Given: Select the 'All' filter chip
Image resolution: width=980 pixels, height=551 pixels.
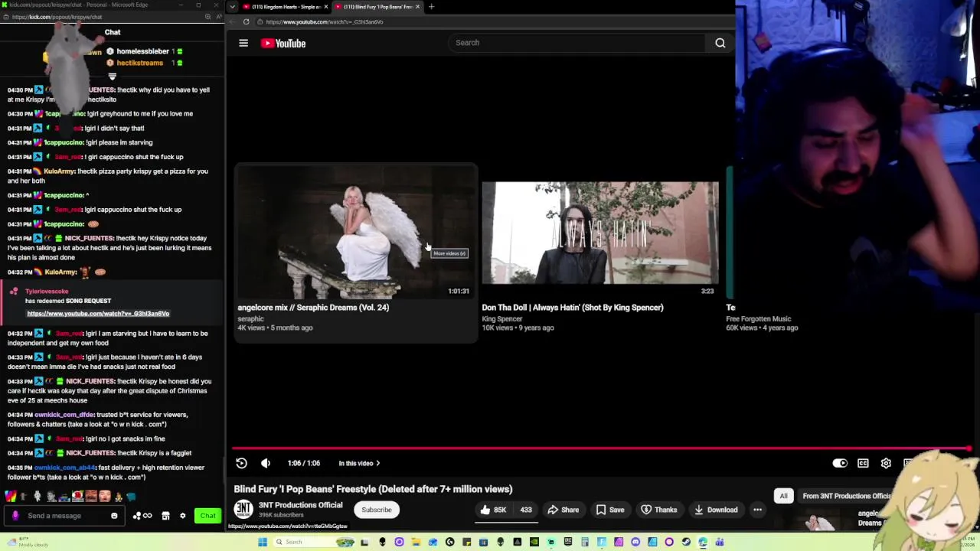Looking at the screenshot, I should [783, 496].
